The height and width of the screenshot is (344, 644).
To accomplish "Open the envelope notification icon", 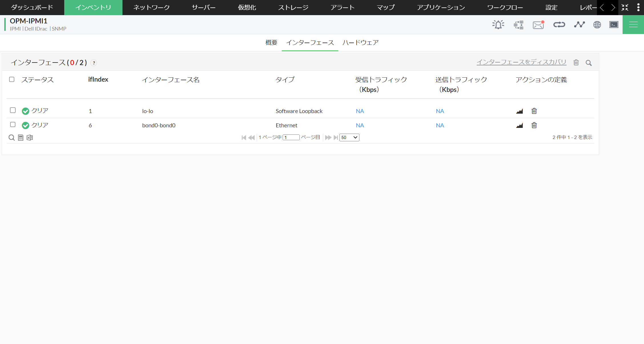I will coord(538,25).
